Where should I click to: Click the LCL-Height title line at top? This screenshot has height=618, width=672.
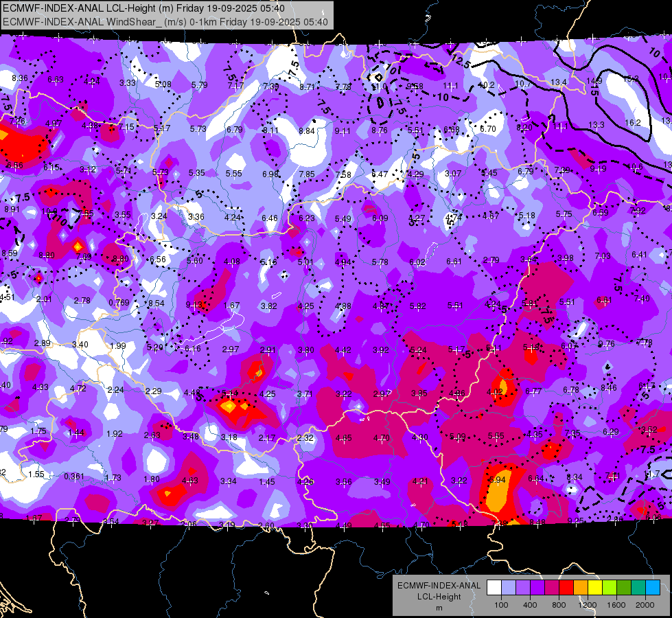click(143, 8)
